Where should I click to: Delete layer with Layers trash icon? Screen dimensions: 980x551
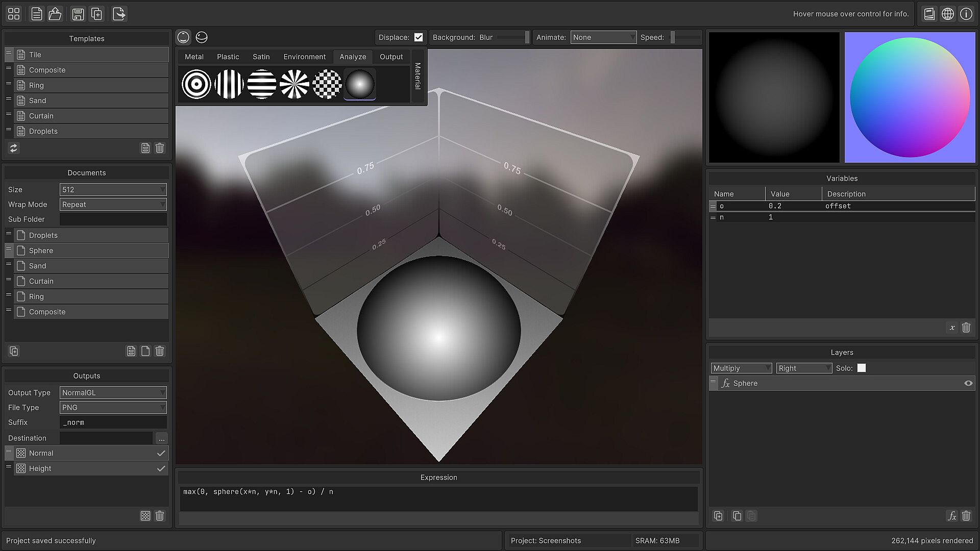[966, 516]
